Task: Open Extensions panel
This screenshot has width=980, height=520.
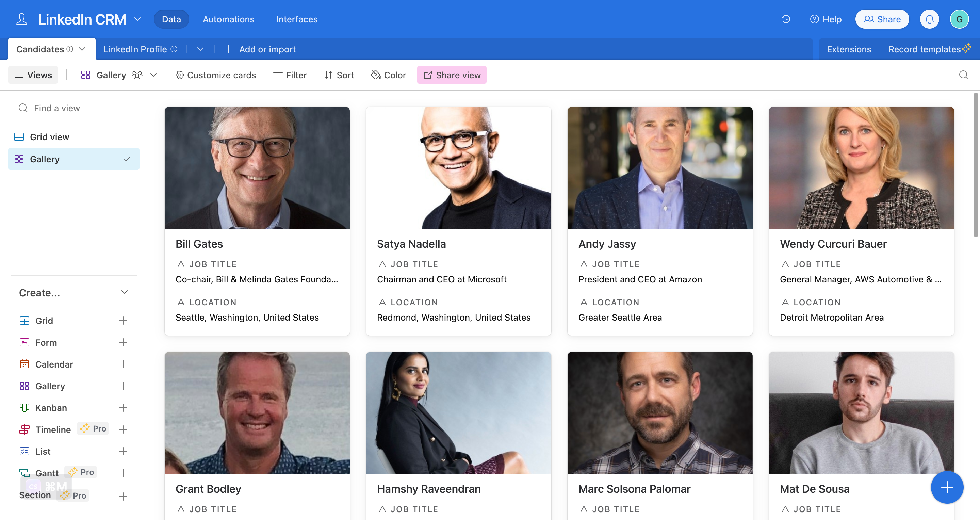Action: [x=849, y=49]
